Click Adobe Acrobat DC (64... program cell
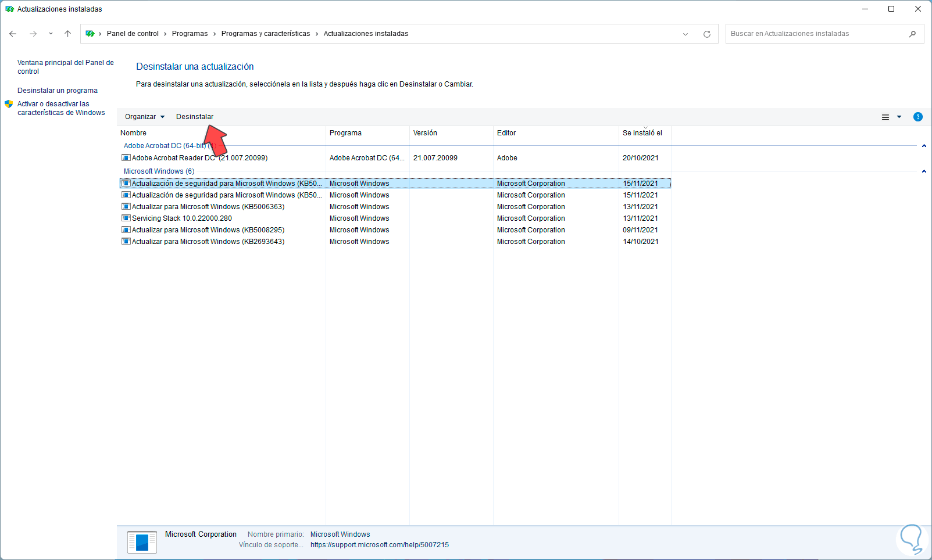932x560 pixels. [x=367, y=158]
